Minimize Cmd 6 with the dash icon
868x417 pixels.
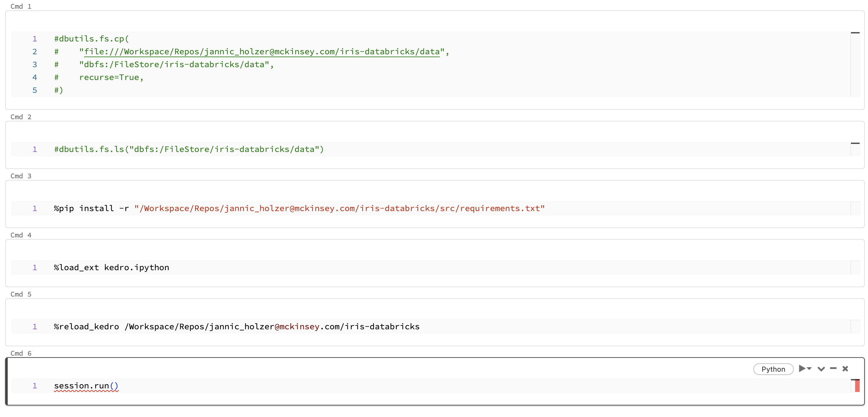[x=833, y=369]
